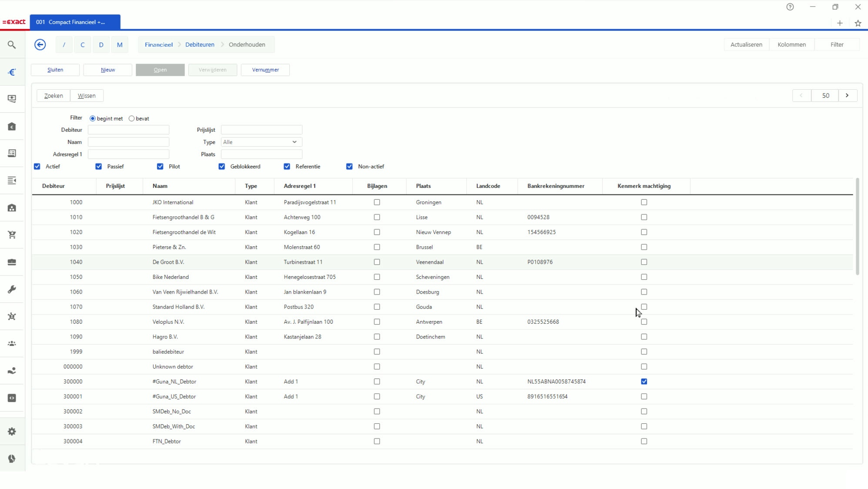Toggle the Referentie checkbox

click(x=287, y=166)
